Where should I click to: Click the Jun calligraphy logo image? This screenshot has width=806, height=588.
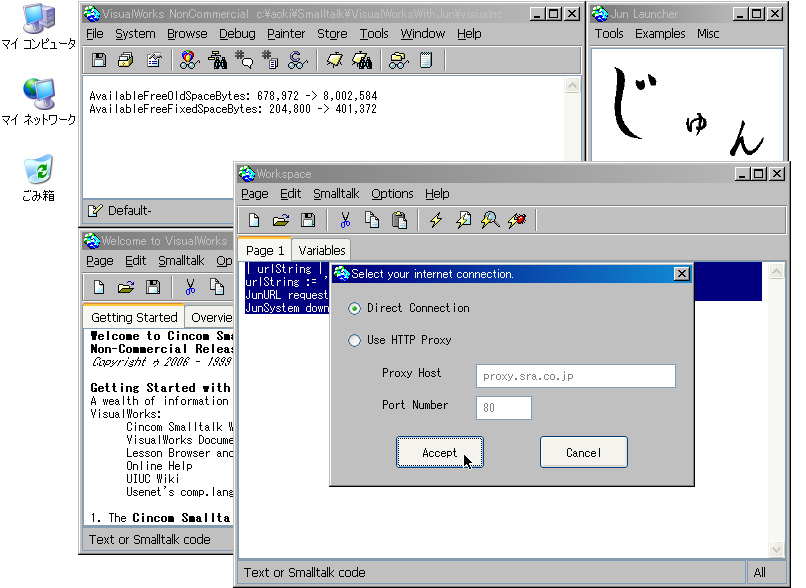pos(687,105)
